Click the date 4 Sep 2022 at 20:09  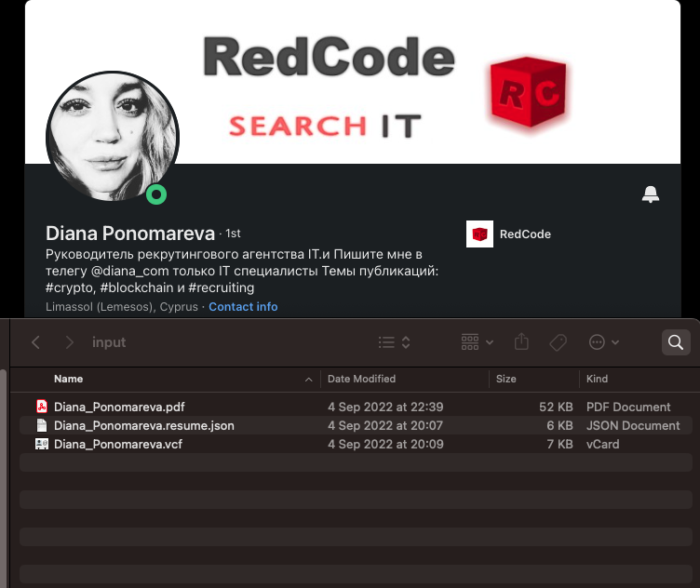pos(385,445)
